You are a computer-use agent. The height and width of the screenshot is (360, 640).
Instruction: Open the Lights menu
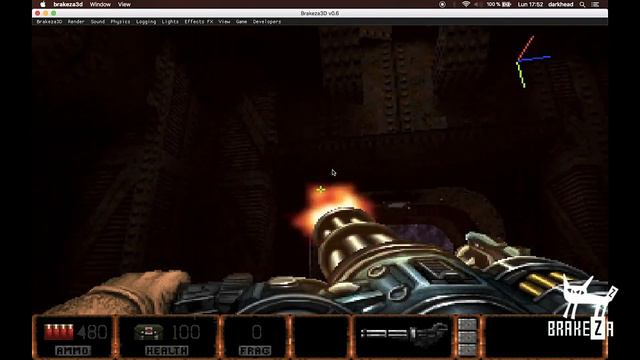tap(170, 22)
